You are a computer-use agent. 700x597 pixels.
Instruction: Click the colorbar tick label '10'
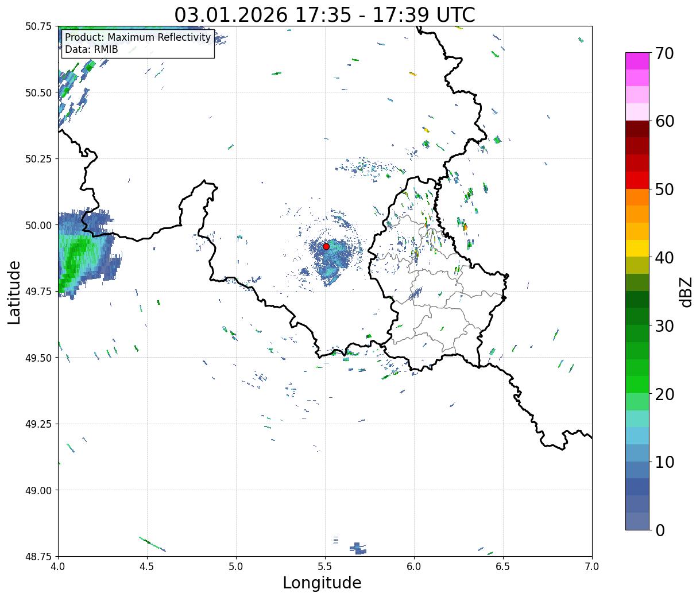click(664, 462)
